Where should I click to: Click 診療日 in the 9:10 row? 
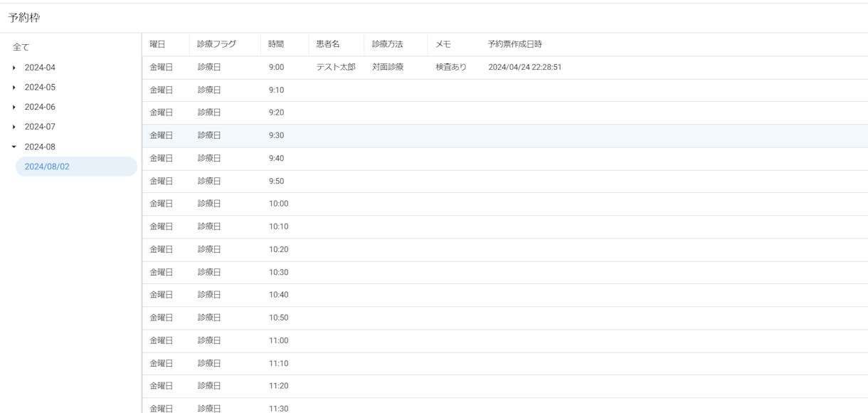209,90
